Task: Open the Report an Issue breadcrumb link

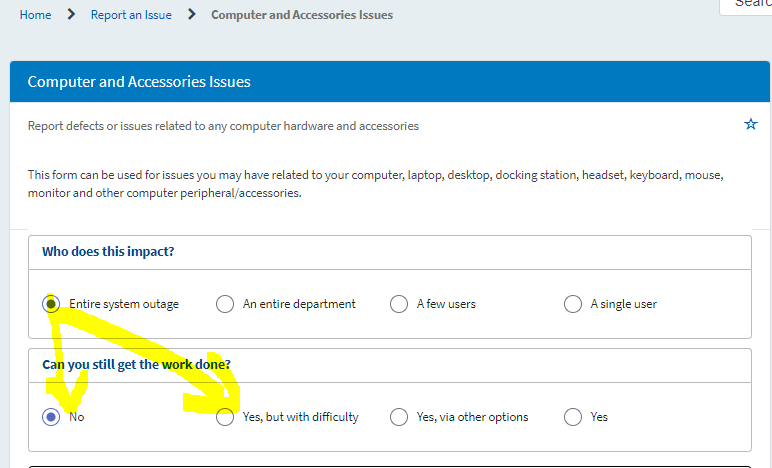Action: (131, 15)
